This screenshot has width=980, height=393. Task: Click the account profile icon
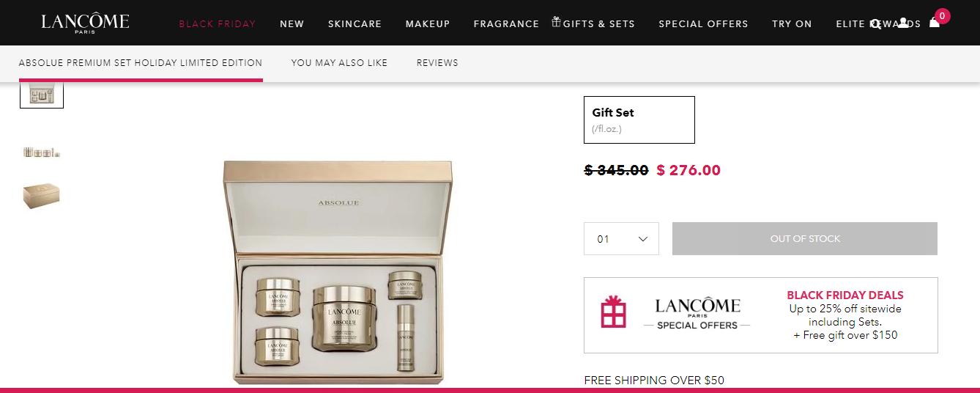point(903,23)
